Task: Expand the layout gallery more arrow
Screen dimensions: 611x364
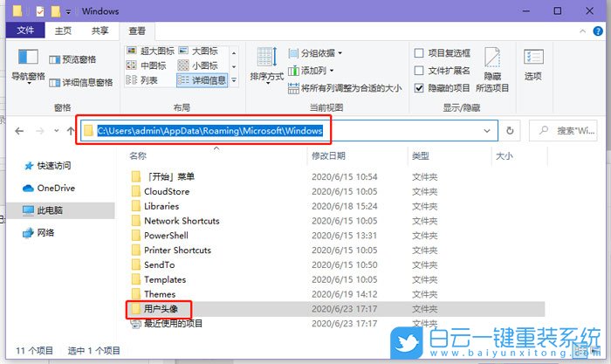Action: click(234, 80)
